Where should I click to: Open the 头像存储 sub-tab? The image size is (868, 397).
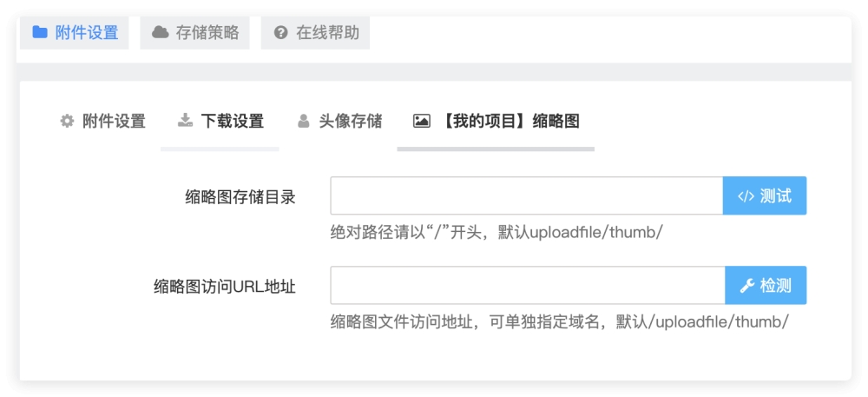point(339,121)
